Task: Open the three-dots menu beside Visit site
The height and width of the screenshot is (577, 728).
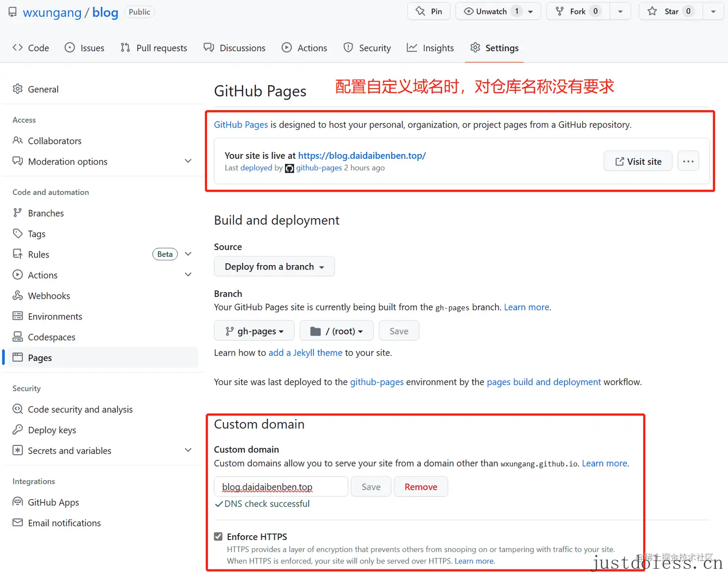Action: (688, 161)
